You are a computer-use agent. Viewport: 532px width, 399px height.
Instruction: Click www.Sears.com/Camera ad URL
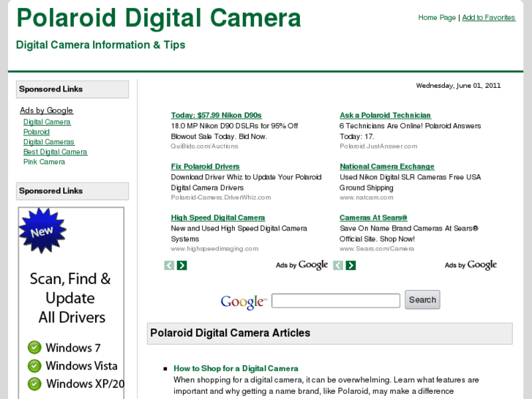coord(377,249)
